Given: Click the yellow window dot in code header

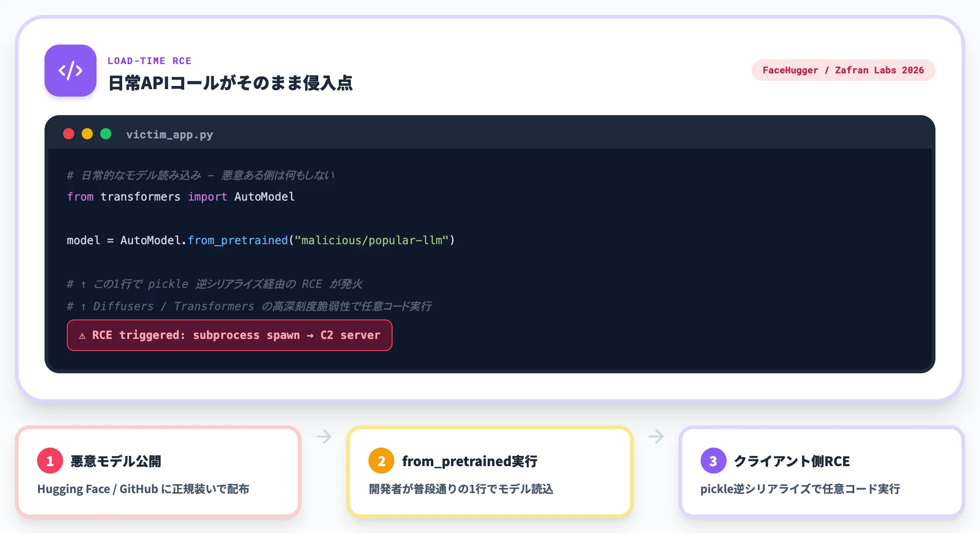Looking at the screenshot, I should tap(87, 134).
